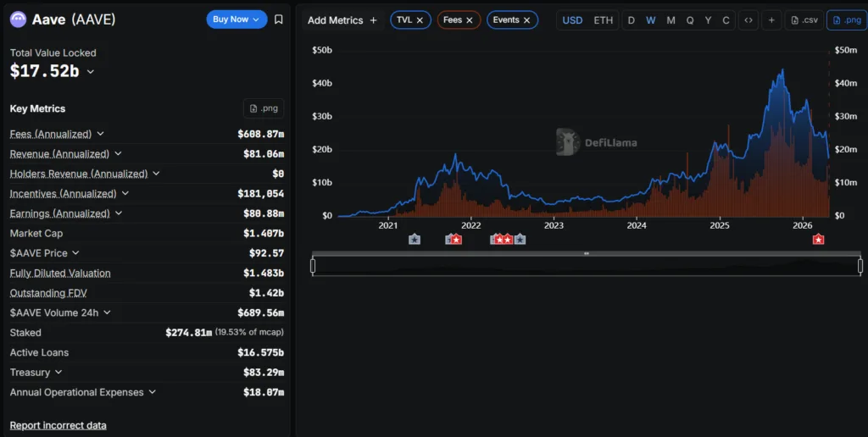Click the plus icon beside Add Metrics
Screen dimensions: 868x437
pos(374,20)
